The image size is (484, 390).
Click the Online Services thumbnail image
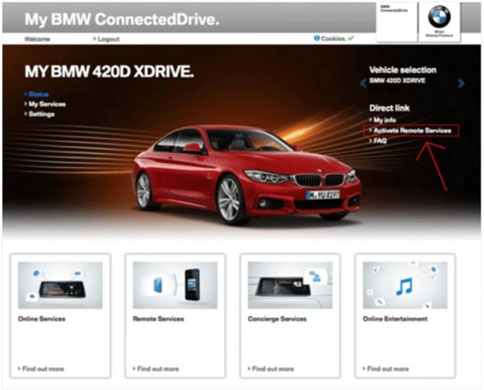pyautogui.click(x=60, y=285)
